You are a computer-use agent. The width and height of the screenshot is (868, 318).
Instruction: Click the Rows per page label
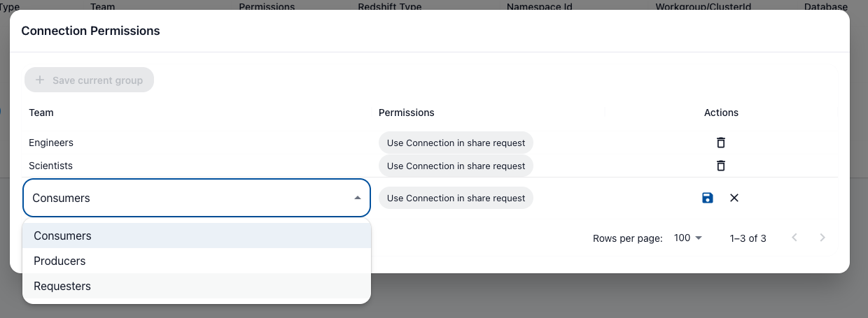click(627, 238)
